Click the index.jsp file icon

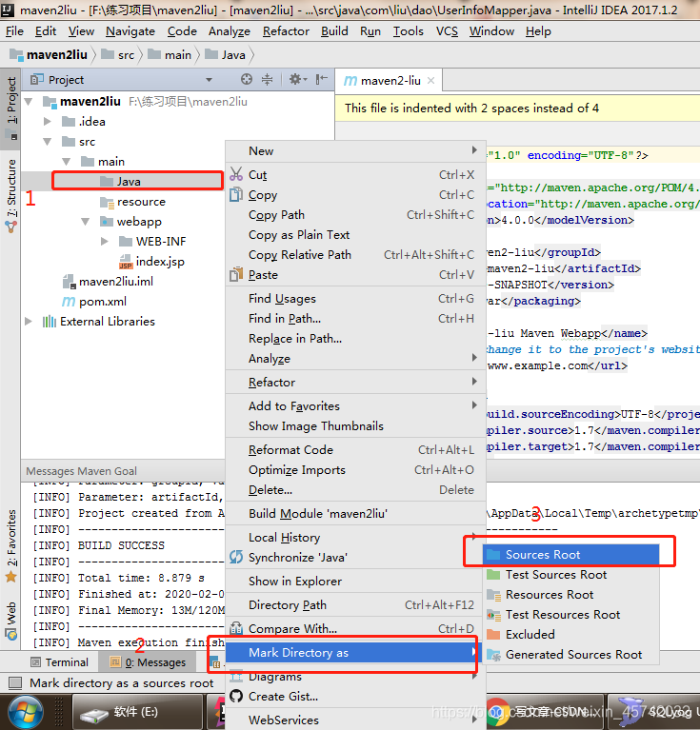point(126,262)
